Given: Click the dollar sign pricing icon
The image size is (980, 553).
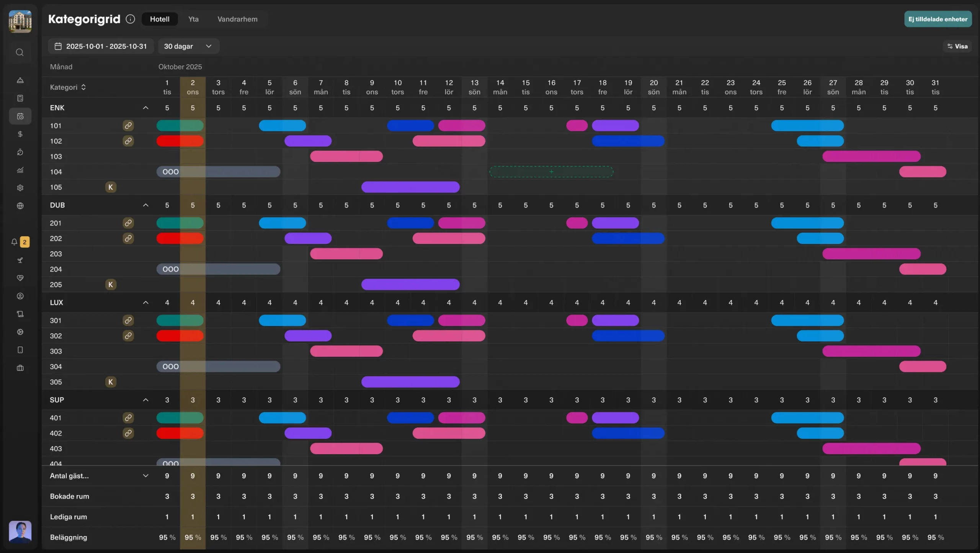Looking at the screenshot, I should (x=20, y=134).
